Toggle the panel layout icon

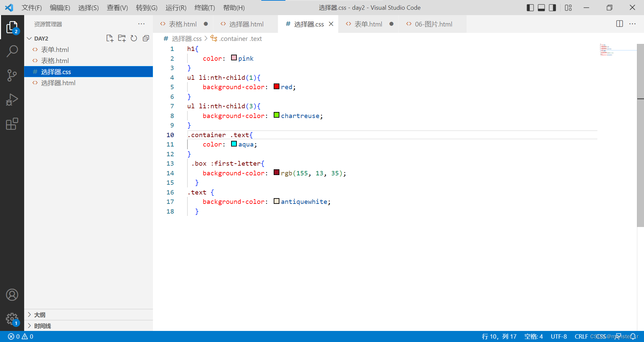pyautogui.click(x=541, y=7)
